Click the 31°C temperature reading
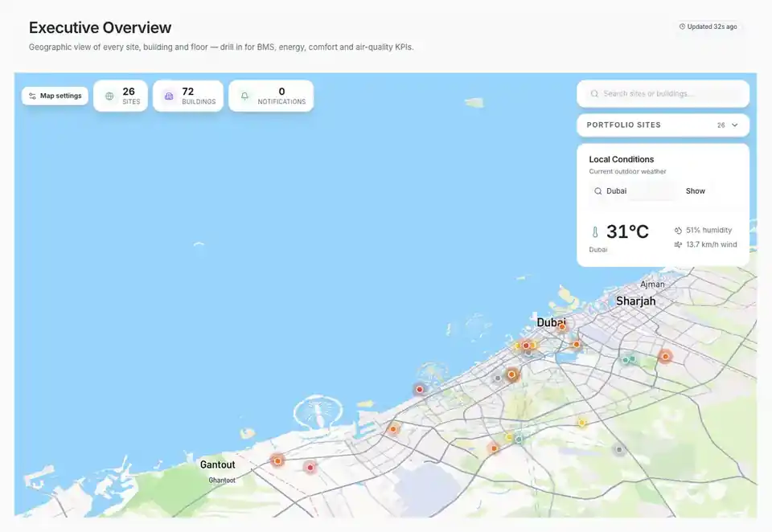The width and height of the screenshot is (772, 532). (627, 231)
